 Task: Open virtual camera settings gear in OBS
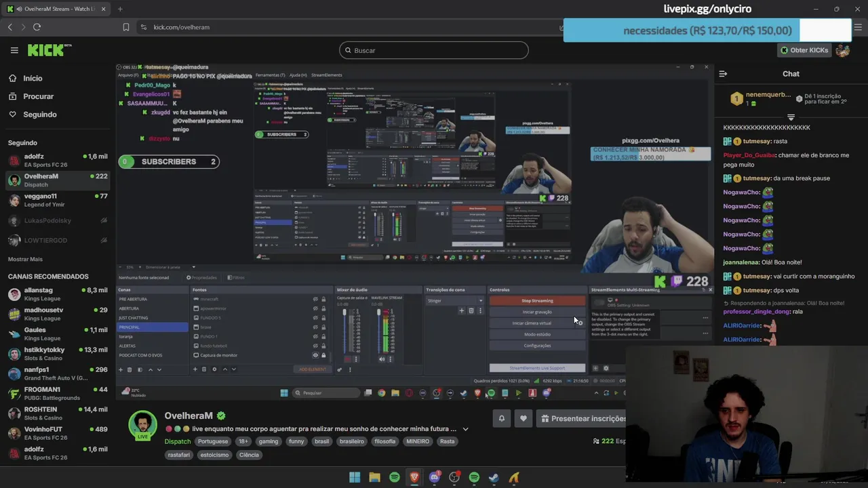[579, 323]
